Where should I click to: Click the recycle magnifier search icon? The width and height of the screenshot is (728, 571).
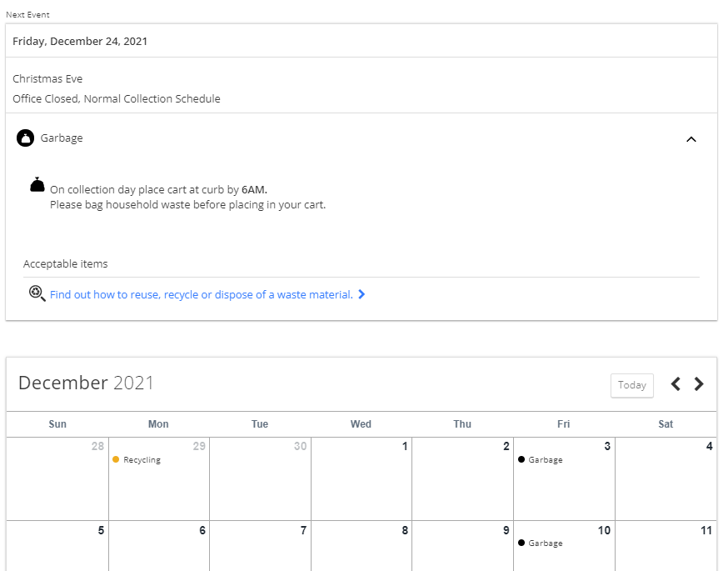click(37, 293)
